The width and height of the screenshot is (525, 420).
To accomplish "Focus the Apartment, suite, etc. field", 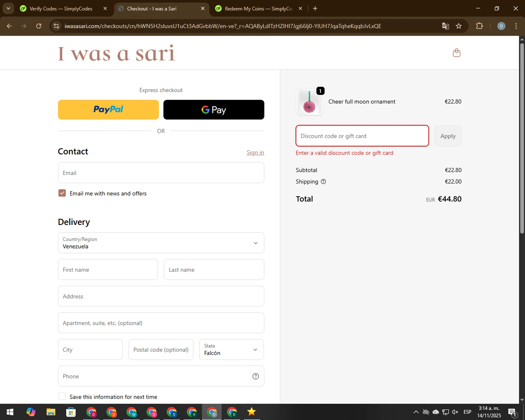I will (x=161, y=323).
